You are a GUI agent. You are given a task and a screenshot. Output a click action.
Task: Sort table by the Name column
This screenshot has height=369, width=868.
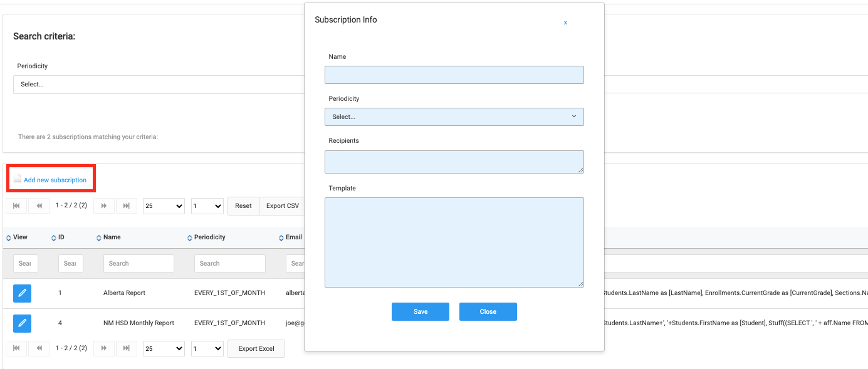click(x=112, y=237)
